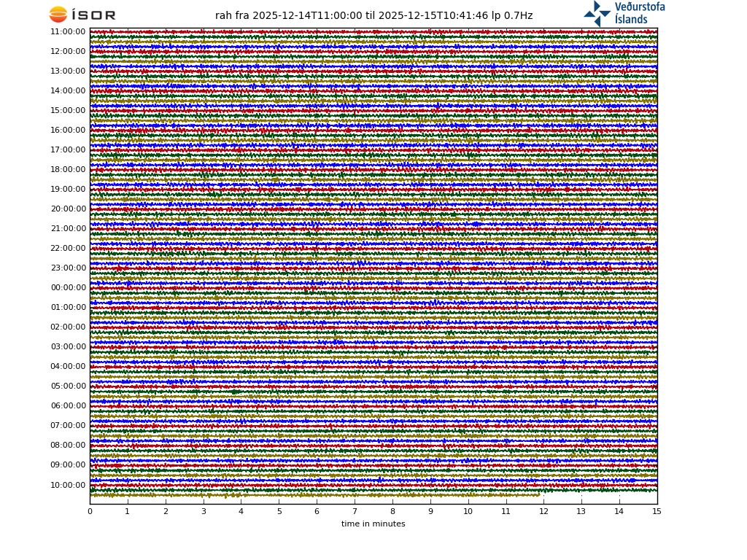Viewport: 747px width, 560px height.
Task: Click the 11:00:00 time row label
Action: (x=68, y=32)
